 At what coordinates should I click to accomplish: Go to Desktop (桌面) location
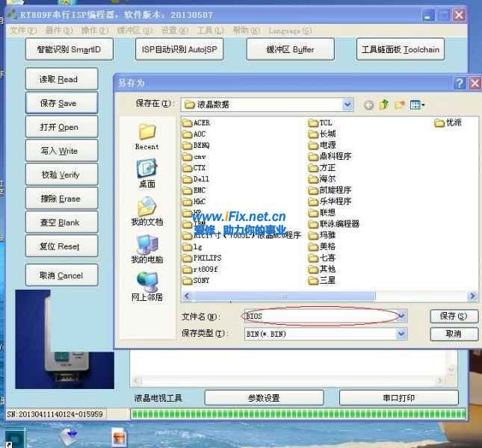[146, 174]
